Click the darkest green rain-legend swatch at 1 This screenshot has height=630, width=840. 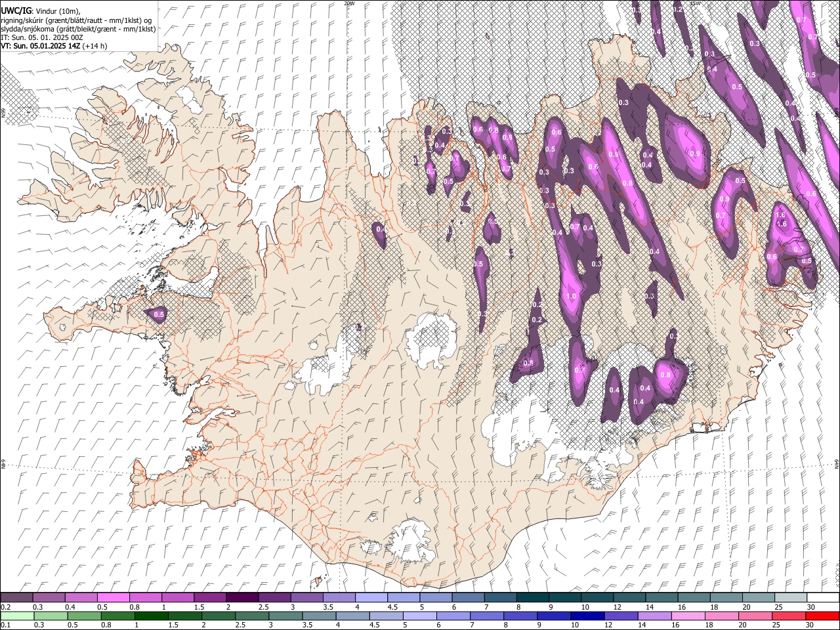click(x=152, y=616)
